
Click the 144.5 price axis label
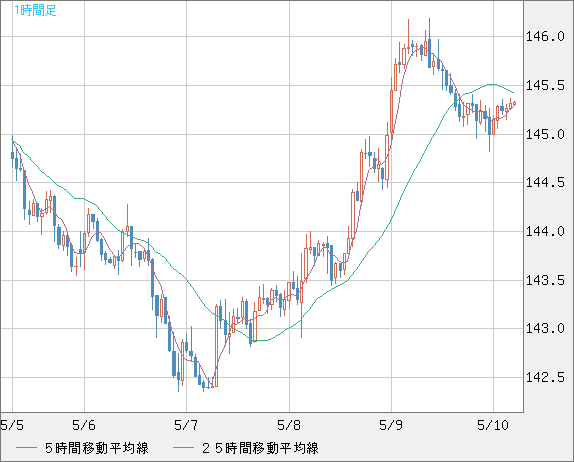(x=545, y=182)
